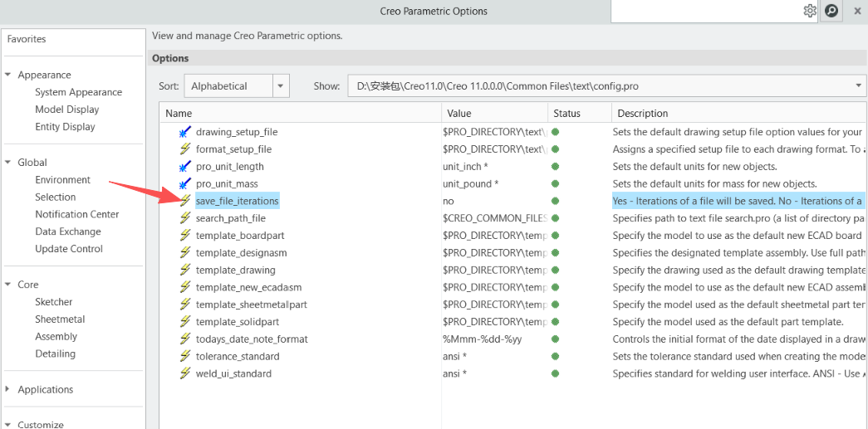Click the lightning icon beside tolerance_standard

(185, 357)
